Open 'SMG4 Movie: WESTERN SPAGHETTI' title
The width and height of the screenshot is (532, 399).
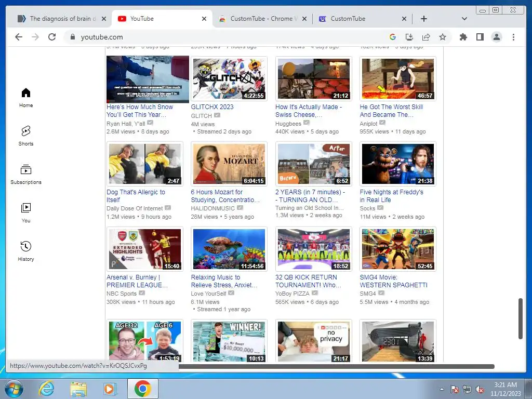click(x=394, y=281)
